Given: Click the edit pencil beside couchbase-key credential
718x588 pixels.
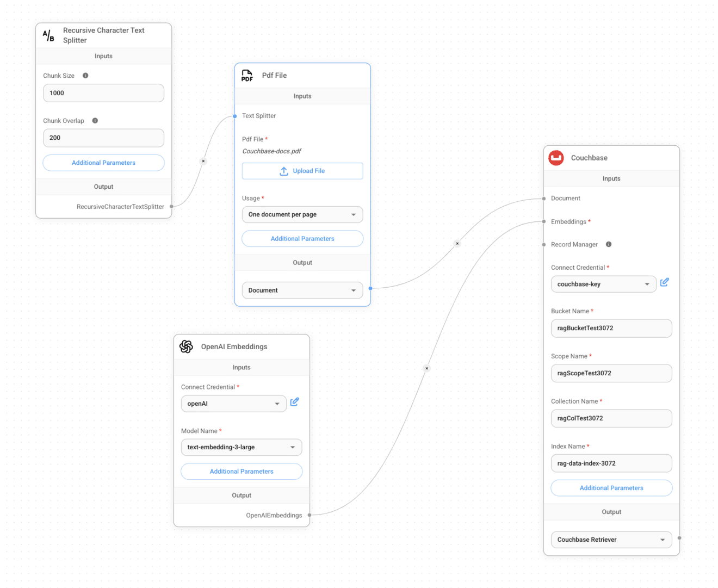Looking at the screenshot, I should tap(665, 282).
